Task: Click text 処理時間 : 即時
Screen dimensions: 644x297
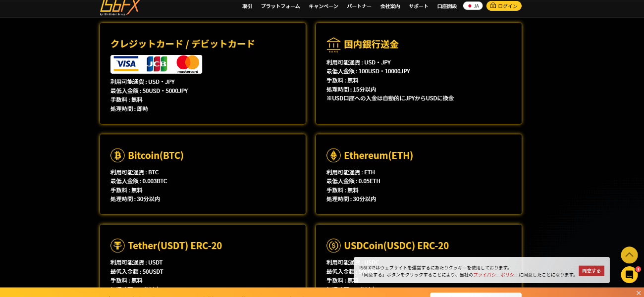Action: tap(129, 109)
